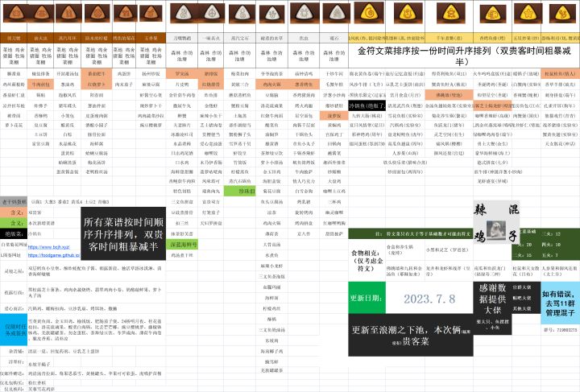Click the gold elephant rune icon
580x392 pixels.
click(493, 14)
